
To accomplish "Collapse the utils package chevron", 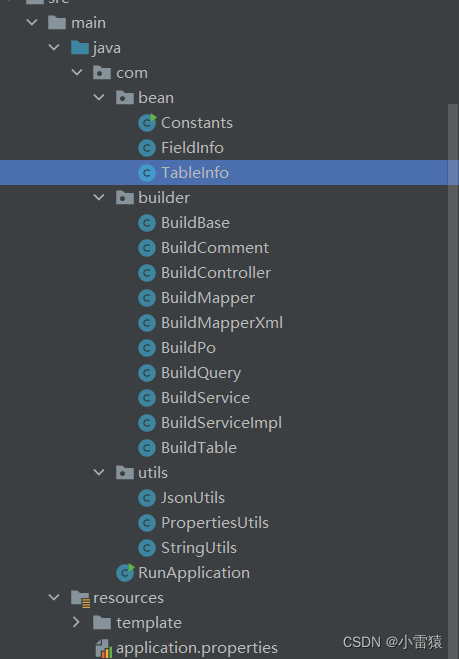I will 99,472.
